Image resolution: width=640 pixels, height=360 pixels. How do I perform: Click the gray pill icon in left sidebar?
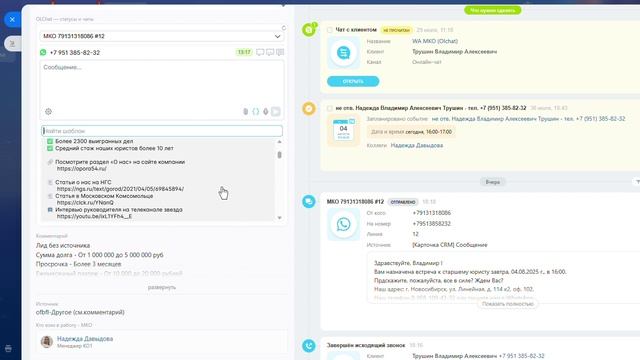click(12, 43)
